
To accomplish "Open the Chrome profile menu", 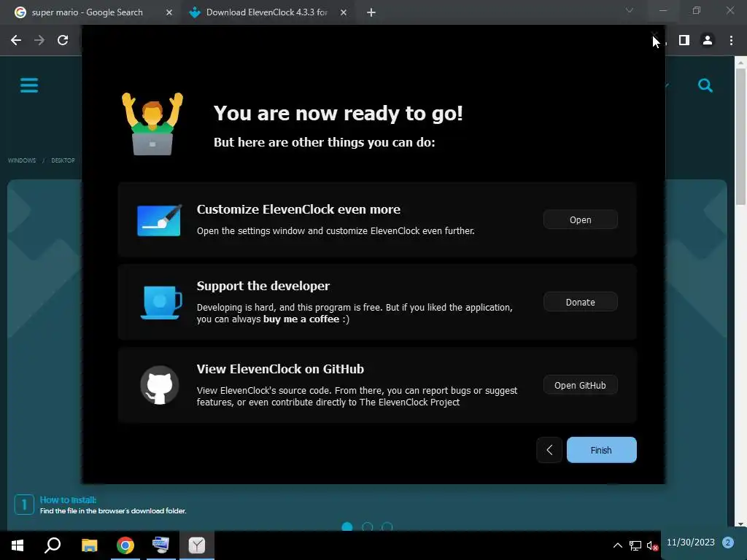I will tap(708, 40).
